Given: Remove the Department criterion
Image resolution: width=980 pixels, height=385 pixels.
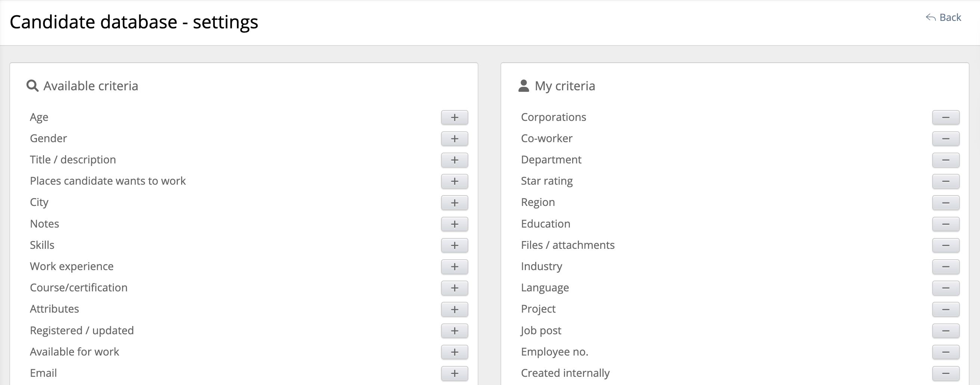Looking at the screenshot, I should click(945, 160).
